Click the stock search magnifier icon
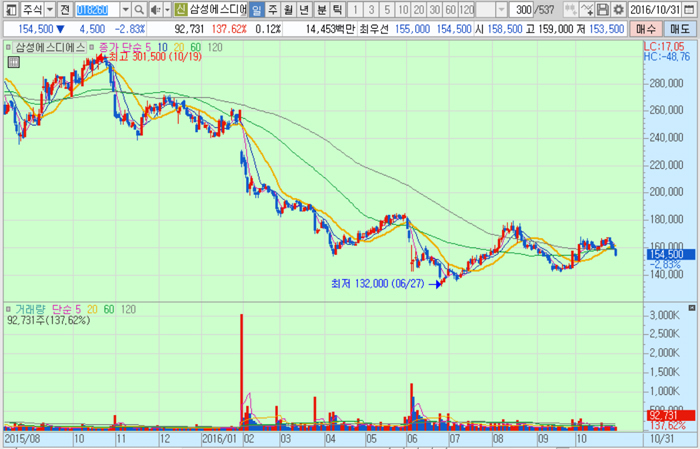The image size is (700, 449). click(139, 9)
